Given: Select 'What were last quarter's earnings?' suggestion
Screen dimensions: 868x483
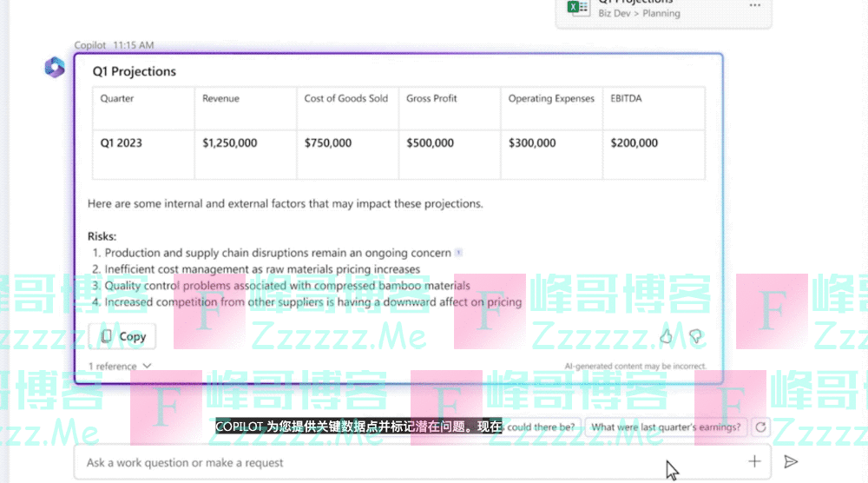Looking at the screenshot, I should coord(666,427).
